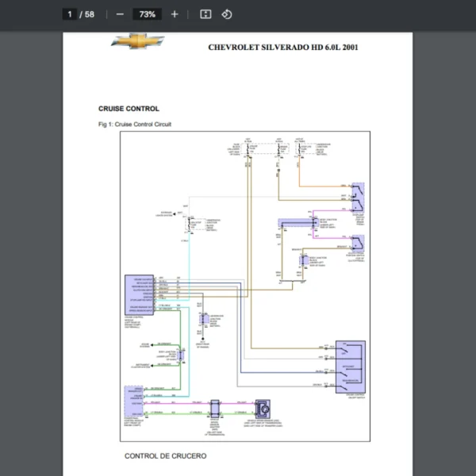Rotate the document counterclockwise

point(227,14)
